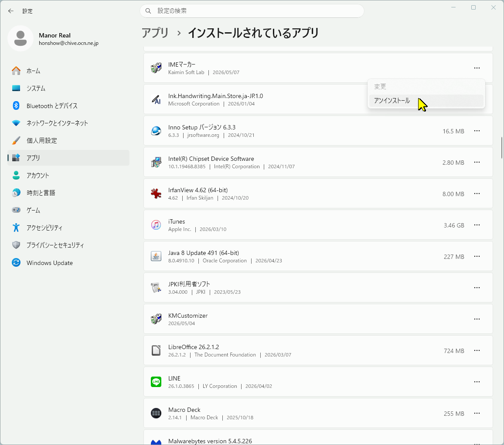Open ゲーム settings
The width and height of the screenshot is (504, 445).
[68, 210]
